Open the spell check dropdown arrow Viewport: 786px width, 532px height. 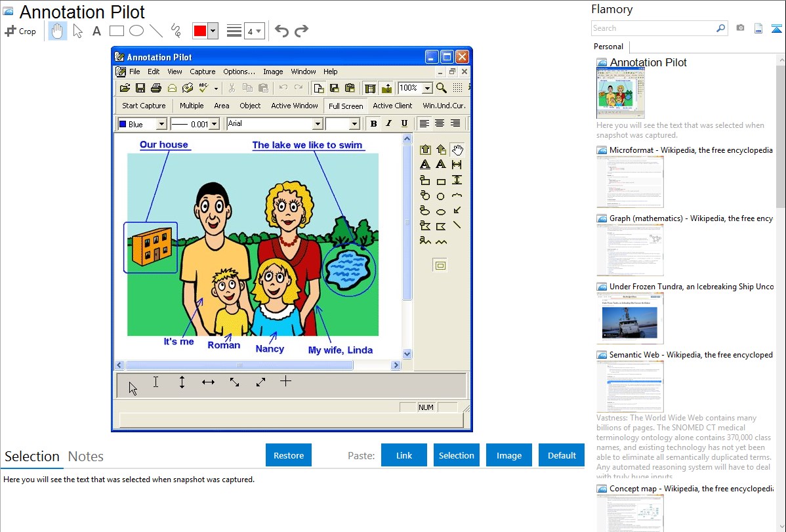point(216,89)
